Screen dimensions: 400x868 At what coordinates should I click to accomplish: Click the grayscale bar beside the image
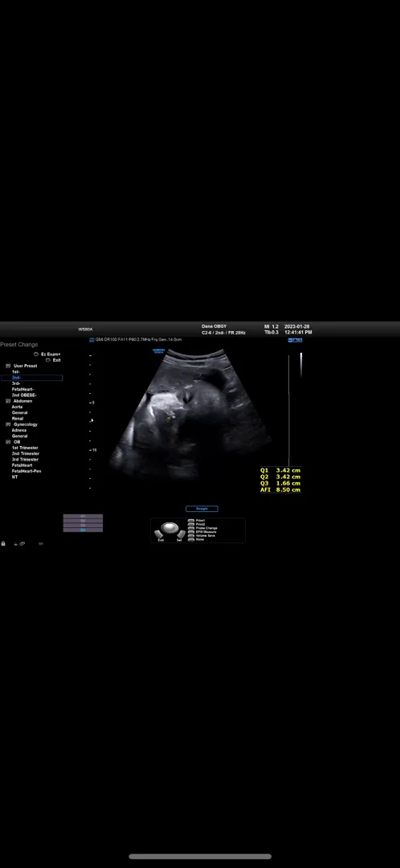301,365
